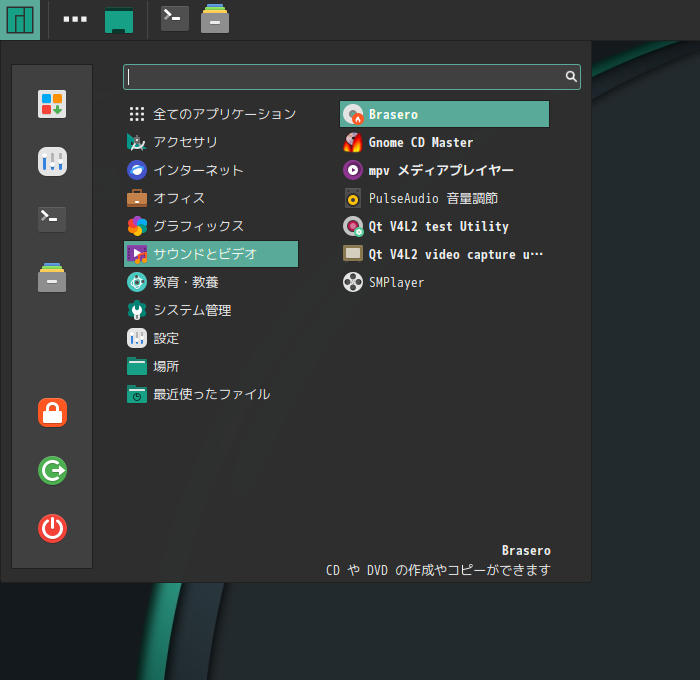Shut down using the red power icon
Viewport: 700px width, 680px height.
tap(52, 529)
